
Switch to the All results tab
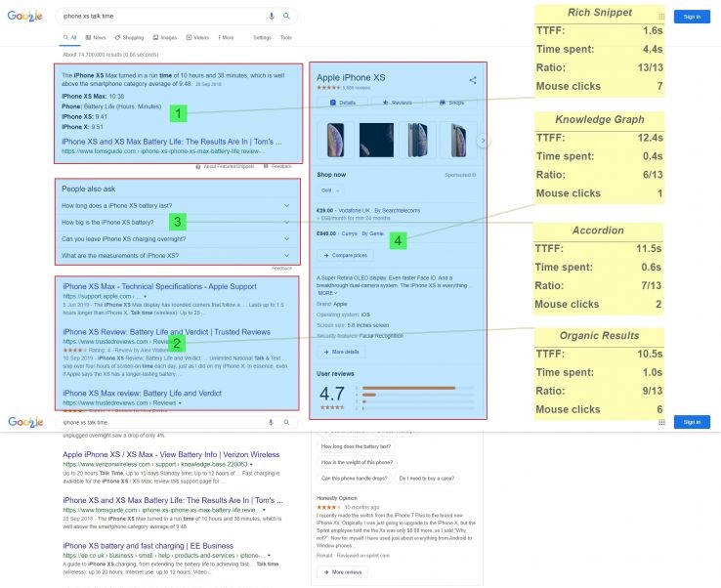(x=70, y=38)
